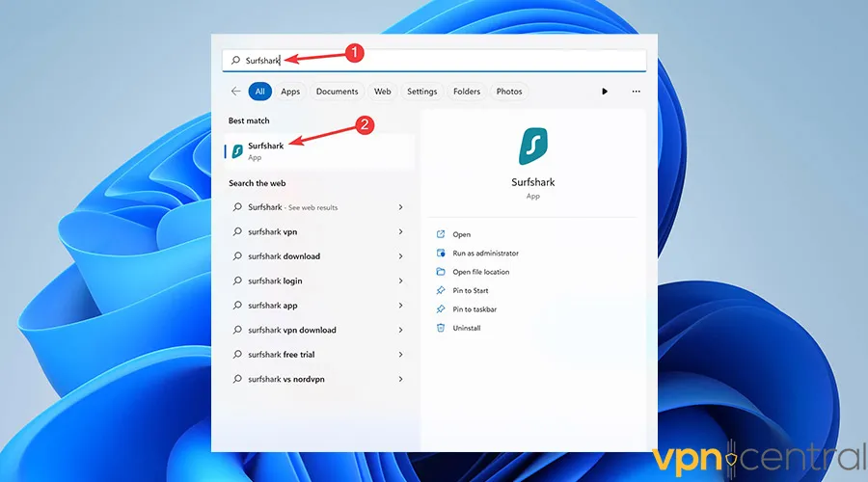Screen dimensions: 868x482
Task: Click the large Surfshark logo in preview pane
Action: pos(533,147)
